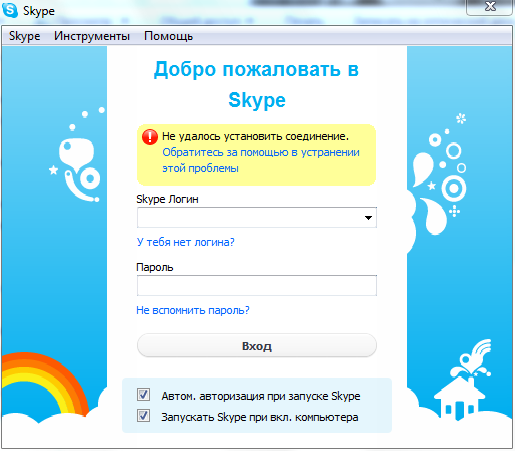Focus the Skype Логин input field
The width and height of the screenshot is (515, 451).
point(257,217)
